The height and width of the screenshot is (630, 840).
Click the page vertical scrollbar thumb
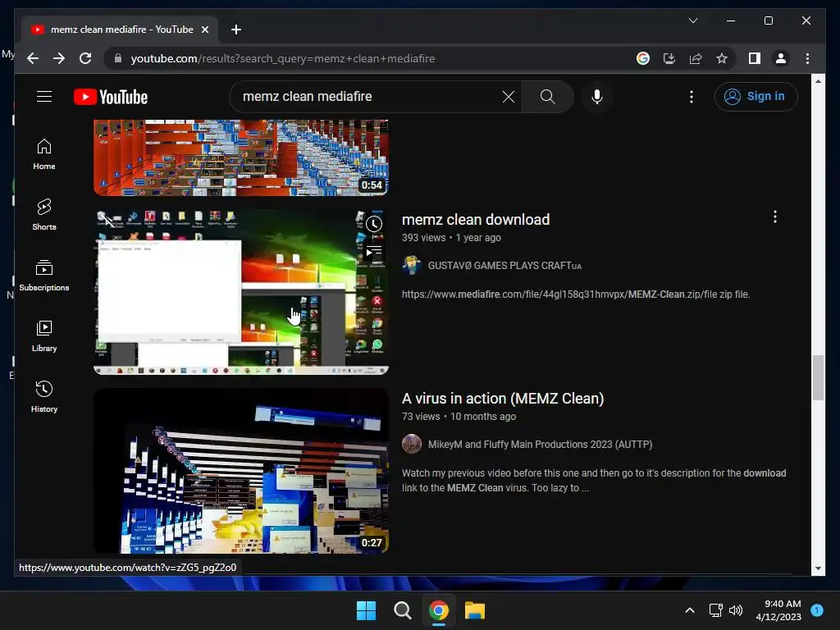click(x=818, y=377)
